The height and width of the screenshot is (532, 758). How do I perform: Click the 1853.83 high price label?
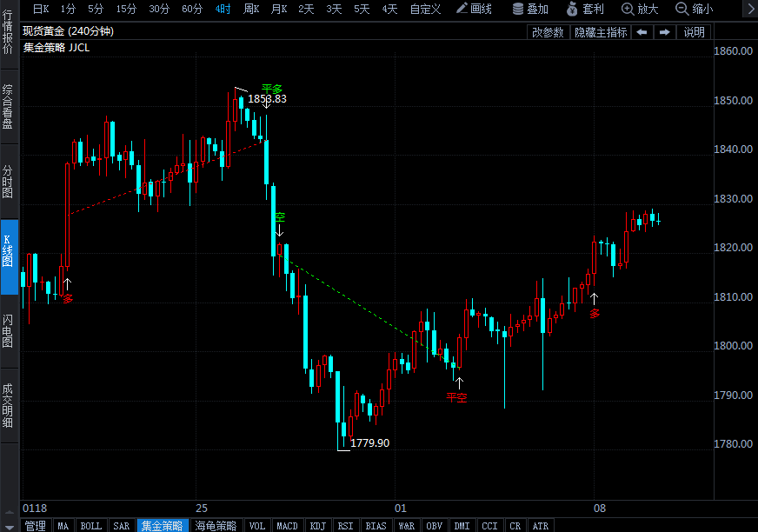pos(268,98)
